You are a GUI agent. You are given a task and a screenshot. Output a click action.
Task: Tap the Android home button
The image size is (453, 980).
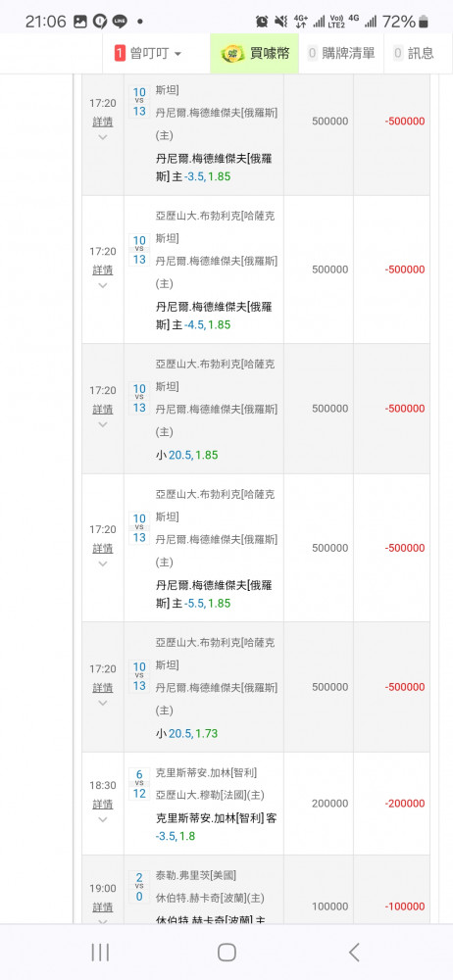click(226, 953)
